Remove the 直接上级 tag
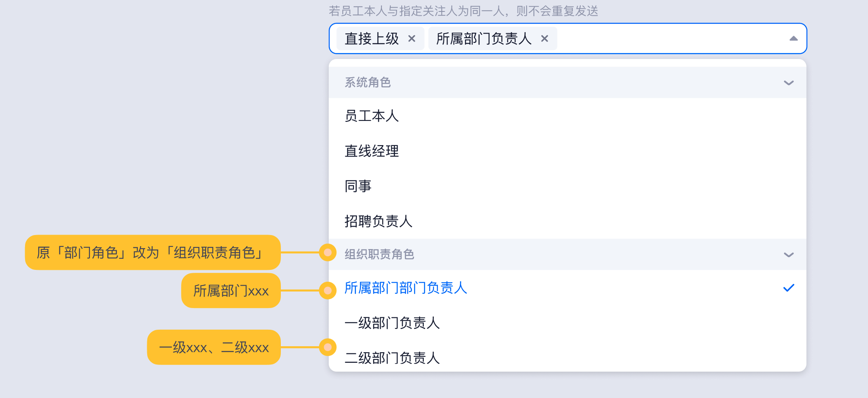The image size is (868, 398). click(412, 39)
